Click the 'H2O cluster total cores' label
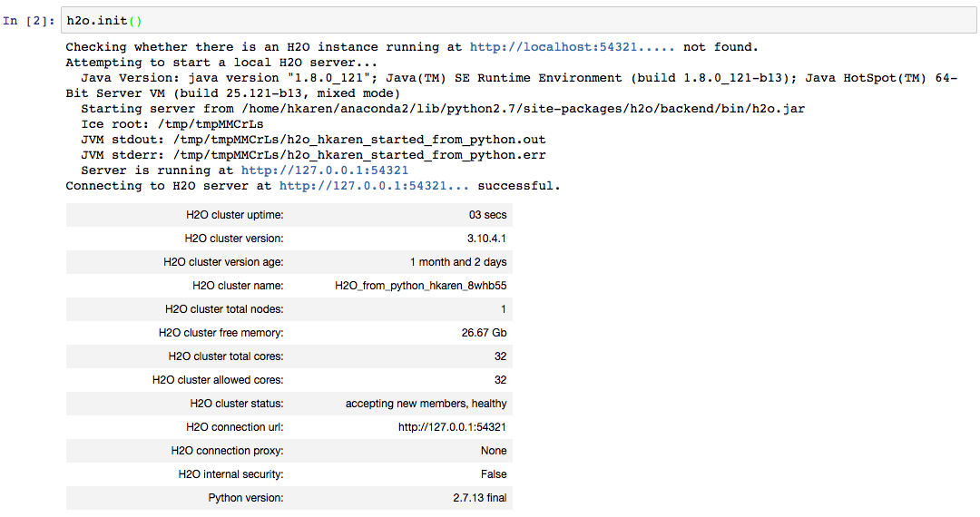The image size is (980, 517). click(x=225, y=356)
